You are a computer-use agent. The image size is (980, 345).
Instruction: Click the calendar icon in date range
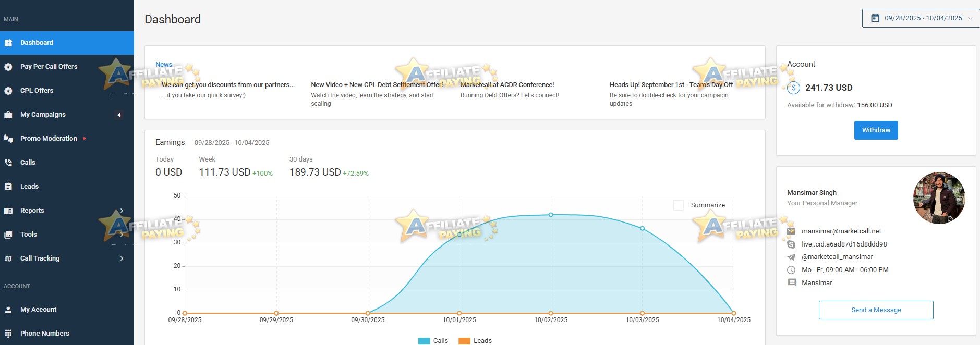tap(875, 18)
